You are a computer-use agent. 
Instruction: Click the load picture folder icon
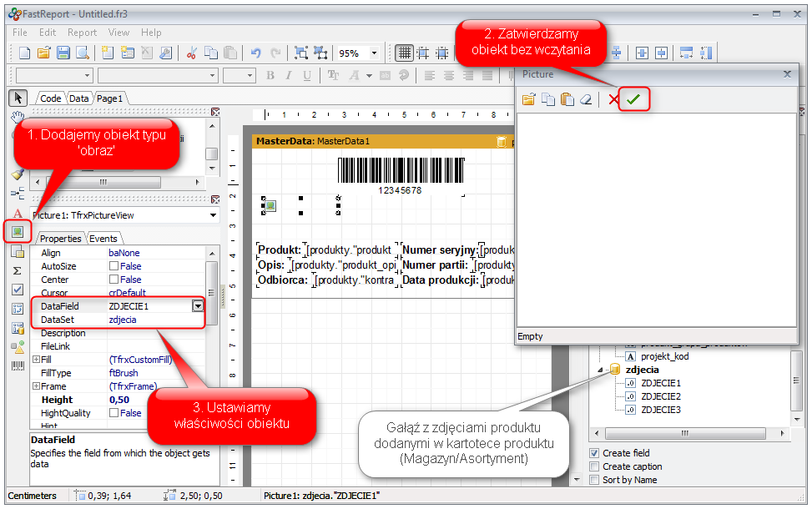[528, 99]
